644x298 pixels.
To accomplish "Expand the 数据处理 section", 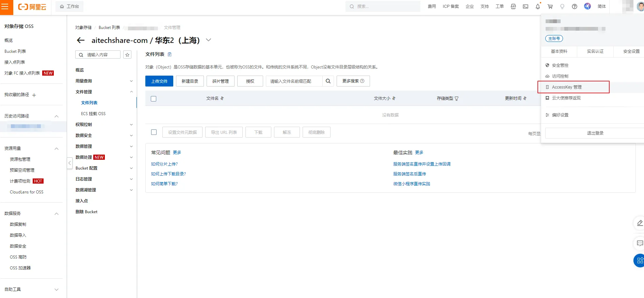I will [x=131, y=157].
